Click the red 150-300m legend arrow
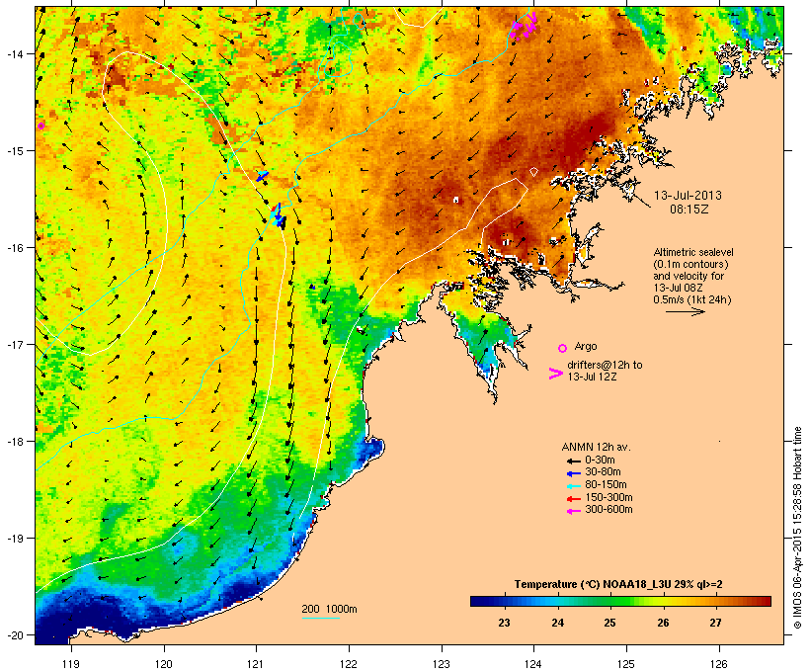 [573, 499]
